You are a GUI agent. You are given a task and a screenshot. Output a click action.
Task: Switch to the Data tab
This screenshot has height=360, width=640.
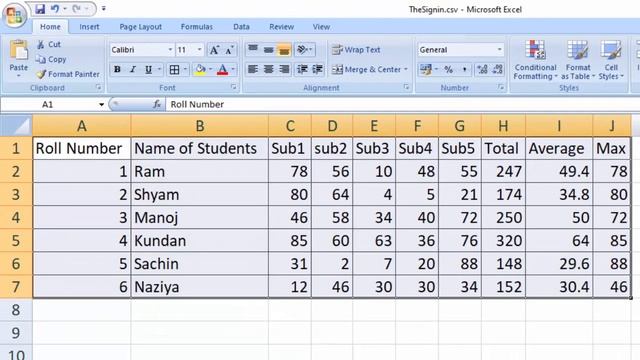tap(241, 27)
